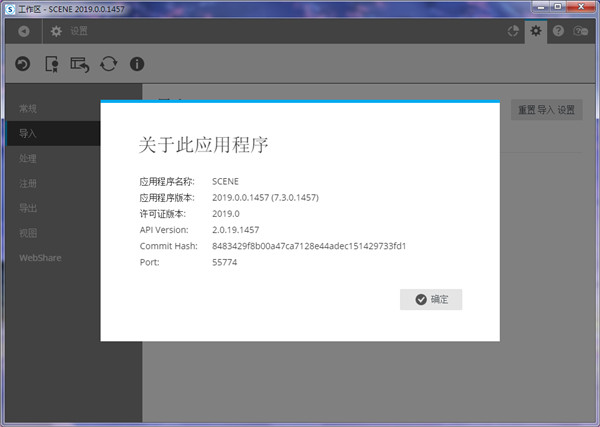Open WebShare settings category

[41, 258]
